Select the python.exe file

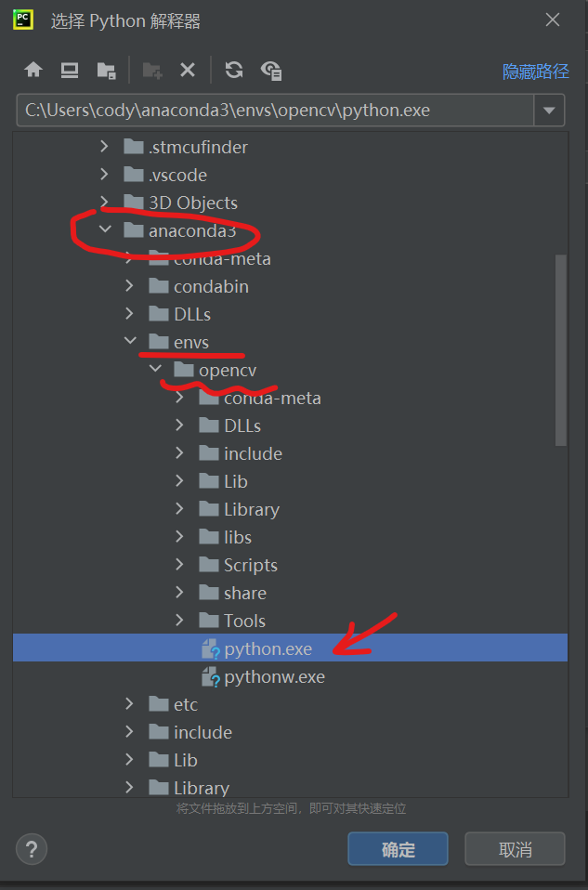(268, 648)
